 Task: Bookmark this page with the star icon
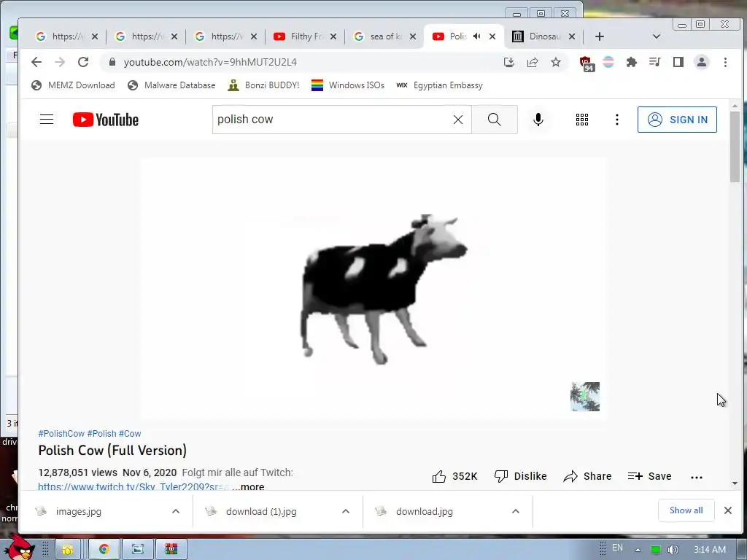555,62
